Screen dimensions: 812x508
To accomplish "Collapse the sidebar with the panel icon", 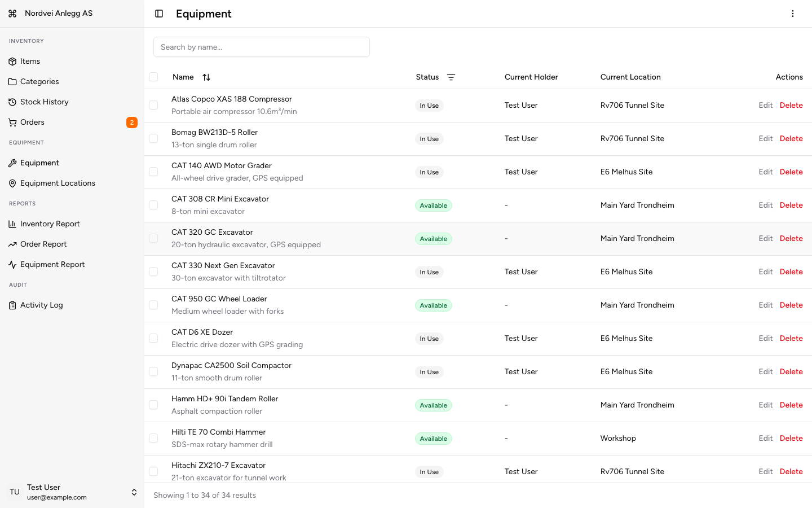I will pos(158,13).
